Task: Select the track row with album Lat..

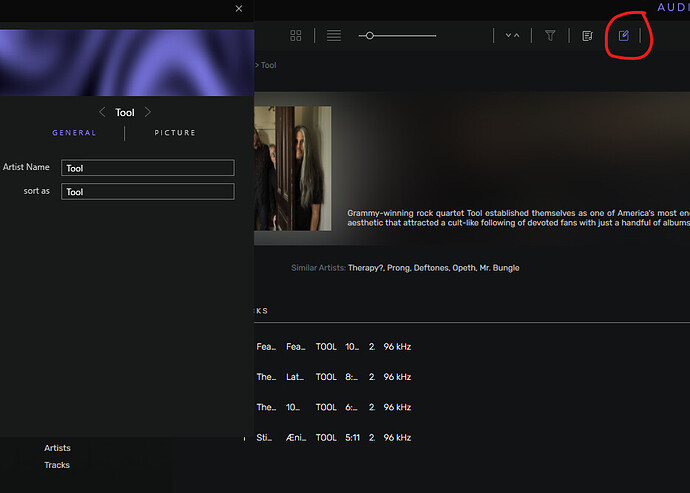Action: (x=334, y=377)
